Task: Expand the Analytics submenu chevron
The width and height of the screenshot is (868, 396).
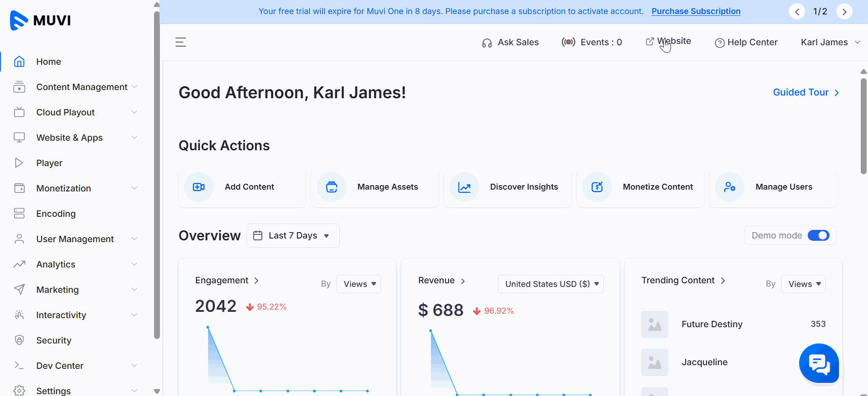Action: click(x=134, y=264)
